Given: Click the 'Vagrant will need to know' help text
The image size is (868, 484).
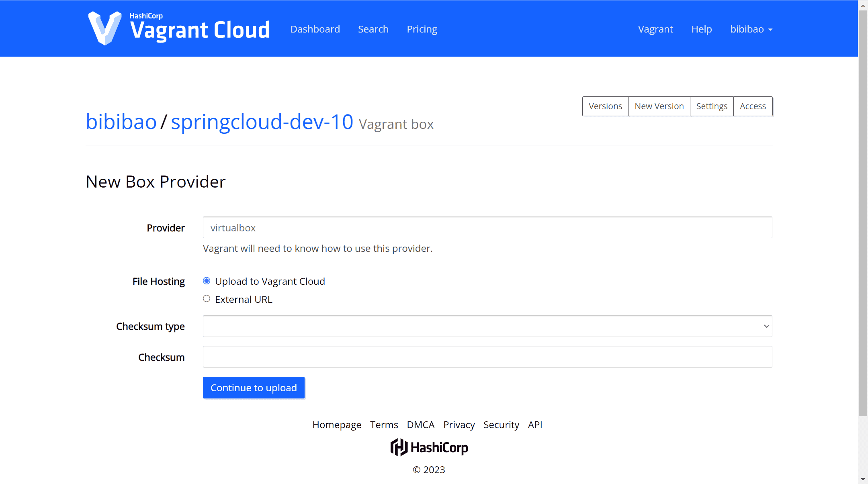Looking at the screenshot, I should (317, 248).
